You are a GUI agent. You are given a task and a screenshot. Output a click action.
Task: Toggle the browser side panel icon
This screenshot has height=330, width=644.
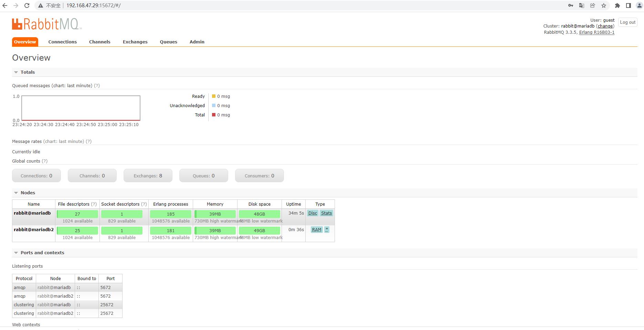pos(629,6)
